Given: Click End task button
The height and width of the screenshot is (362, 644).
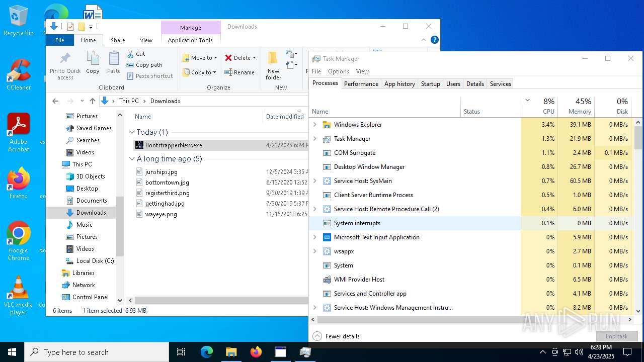Looking at the screenshot, I should [x=616, y=336].
